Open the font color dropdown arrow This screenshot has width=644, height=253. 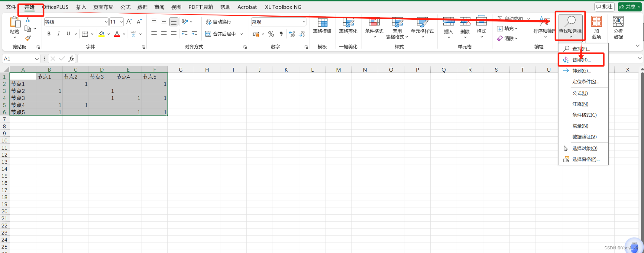pos(124,34)
